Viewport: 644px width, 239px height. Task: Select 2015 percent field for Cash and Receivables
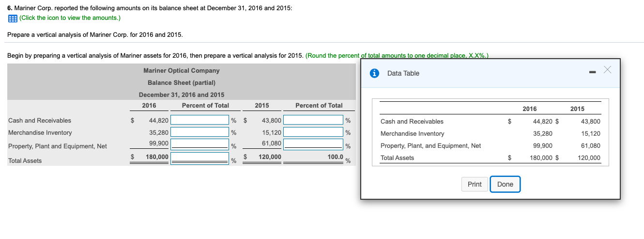(313, 120)
